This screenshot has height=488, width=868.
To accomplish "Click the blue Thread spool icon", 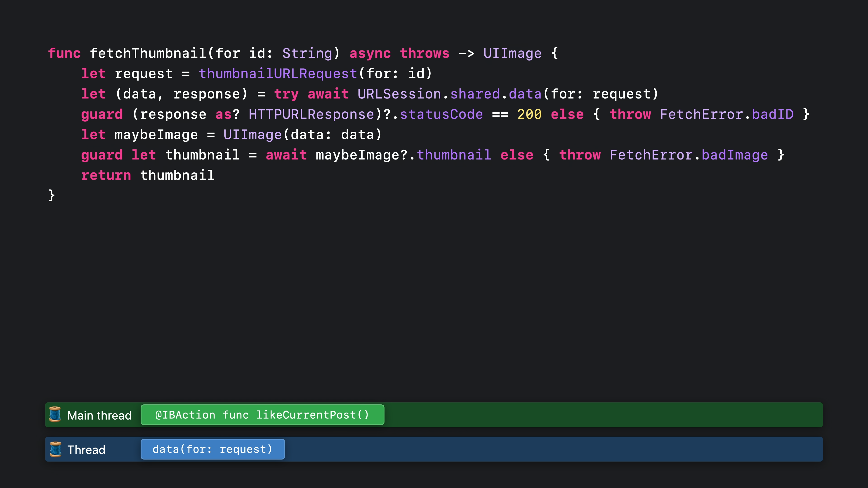I will tap(56, 449).
